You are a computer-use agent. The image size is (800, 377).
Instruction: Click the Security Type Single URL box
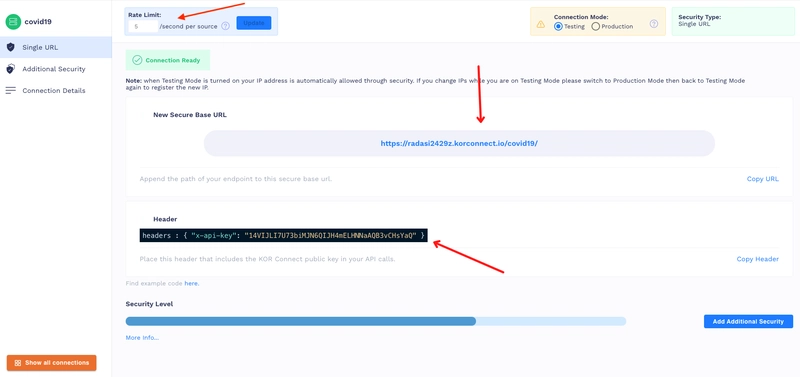[733, 21]
